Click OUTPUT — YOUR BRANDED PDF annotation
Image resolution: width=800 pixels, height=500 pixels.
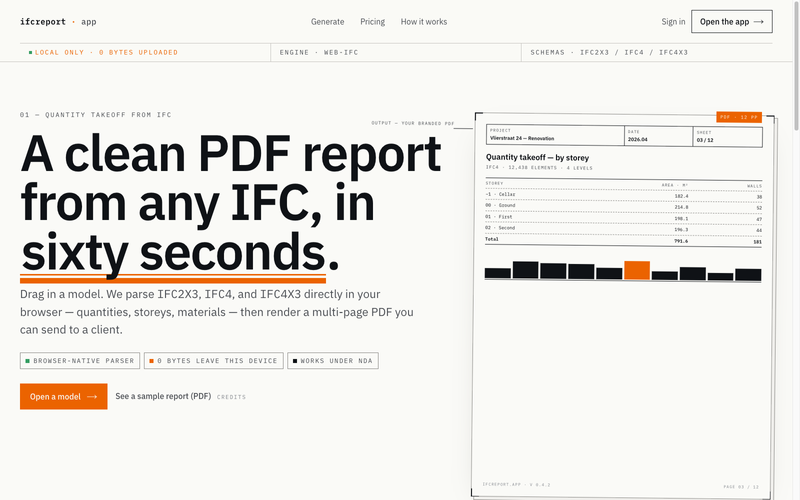(x=413, y=123)
